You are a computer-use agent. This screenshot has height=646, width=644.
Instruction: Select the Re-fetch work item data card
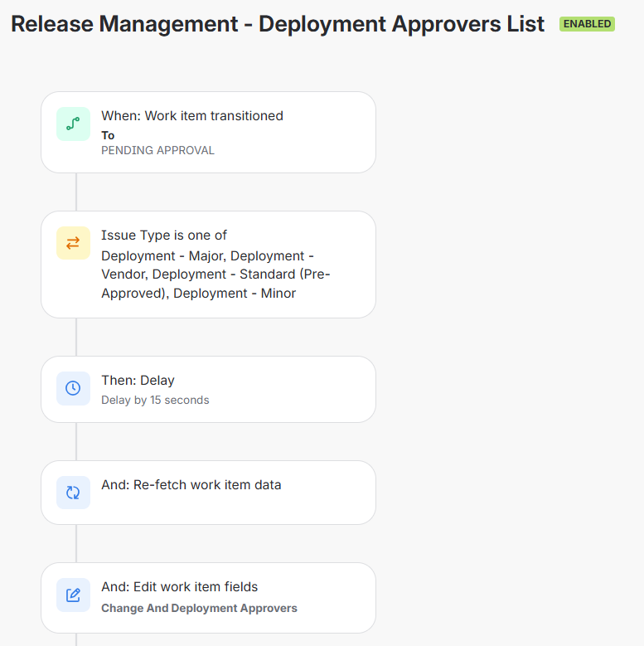coord(208,493)
